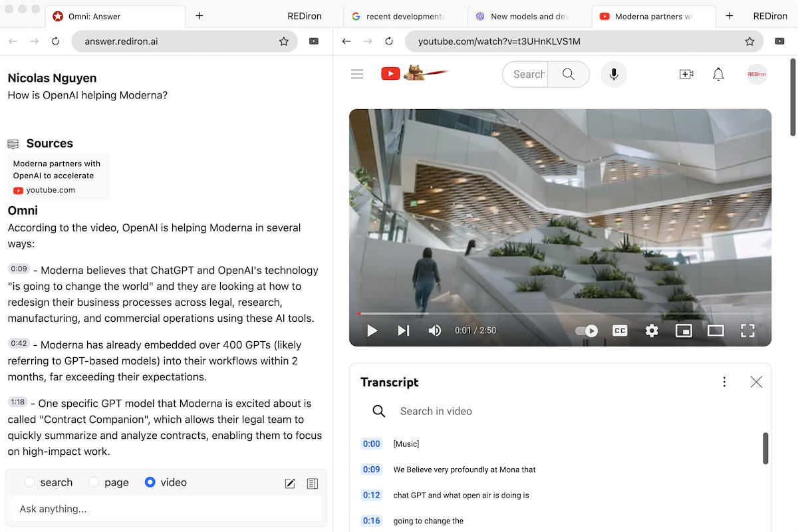Open video player settings gear

(x=652, y=331)
